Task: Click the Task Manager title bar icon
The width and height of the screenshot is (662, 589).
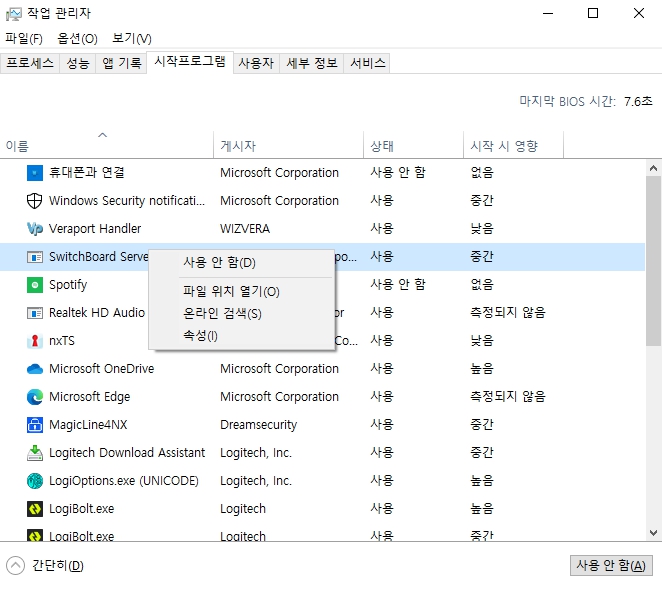Action: pyautogui.click(x=14, y=14)
